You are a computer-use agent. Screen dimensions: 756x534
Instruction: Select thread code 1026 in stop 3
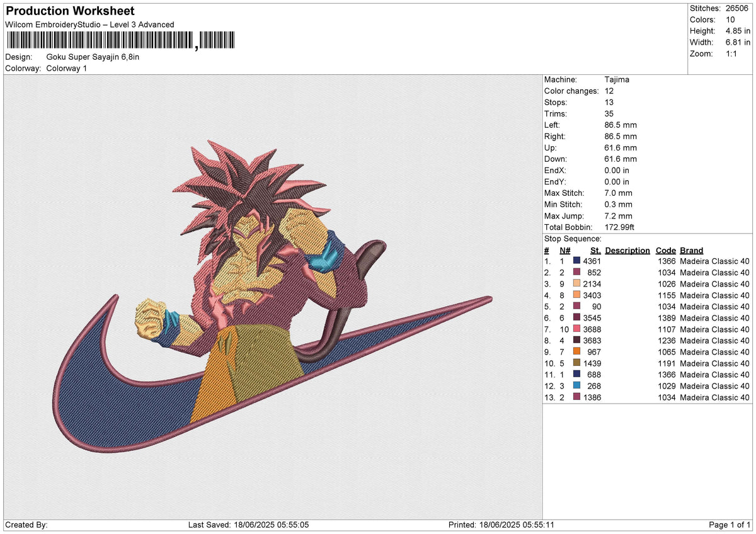[667, 284]
